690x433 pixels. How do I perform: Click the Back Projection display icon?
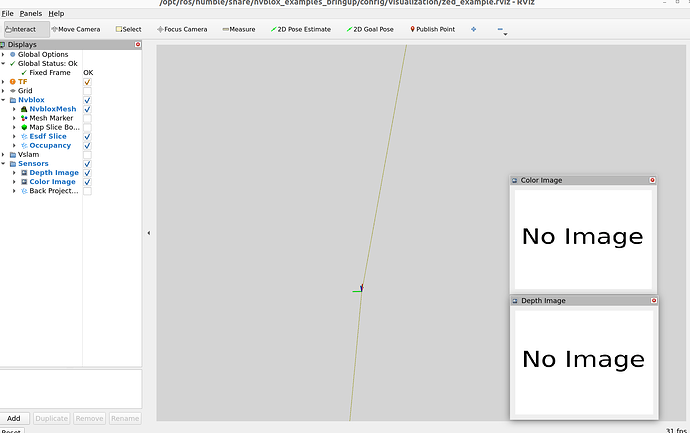click(24, 191)
